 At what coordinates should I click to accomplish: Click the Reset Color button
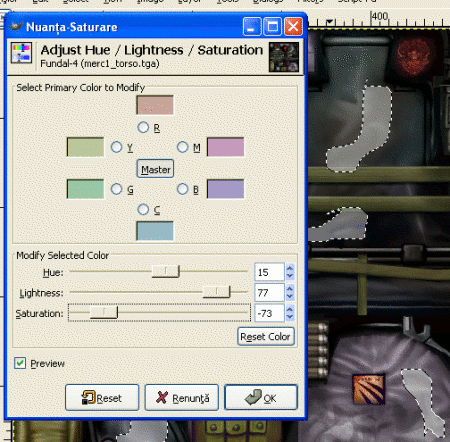(x=266, y=337)
